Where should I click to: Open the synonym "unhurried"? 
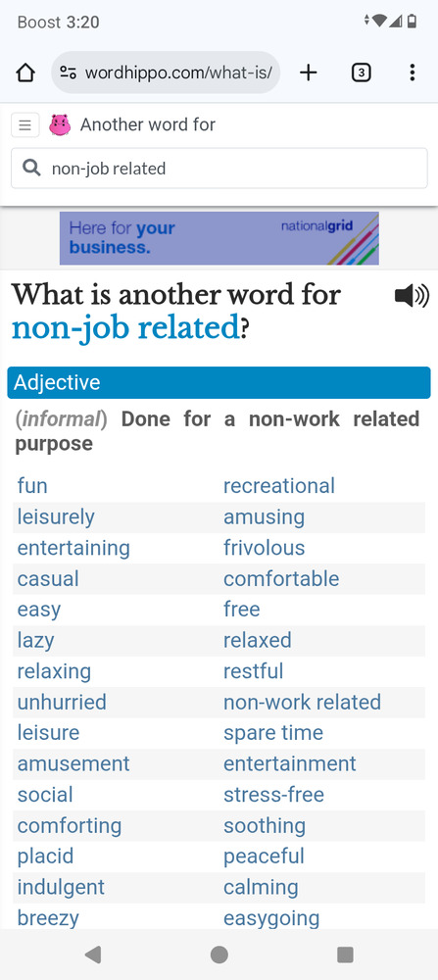[62, 702]
